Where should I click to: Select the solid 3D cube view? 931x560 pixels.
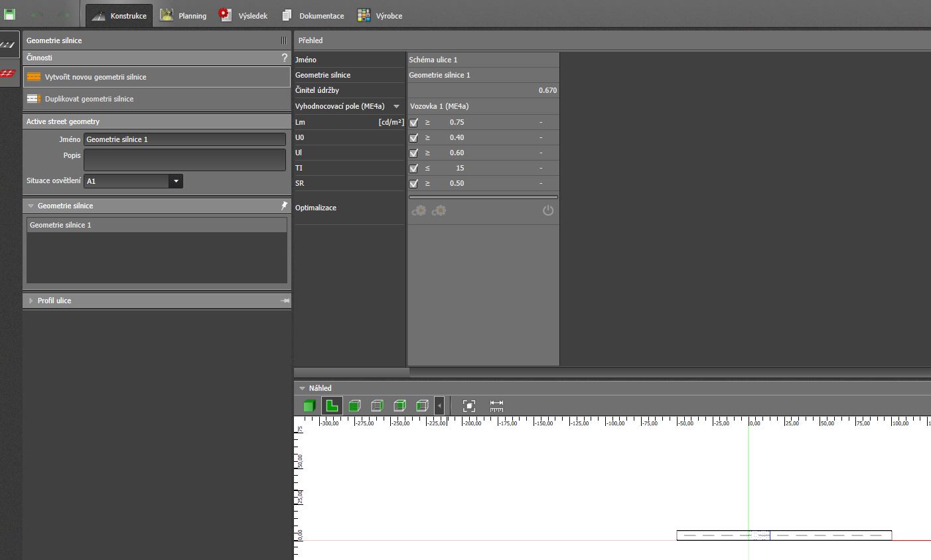(309, 405)
